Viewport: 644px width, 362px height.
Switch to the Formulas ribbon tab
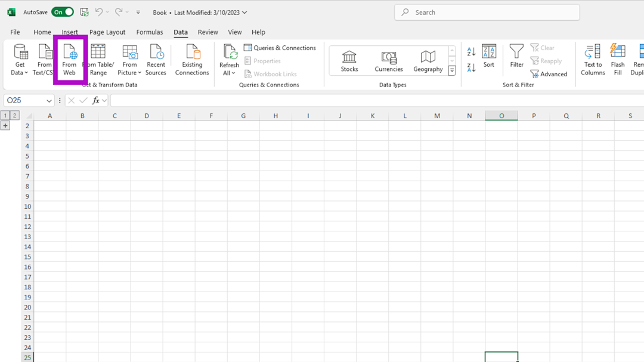tap(150, 32)
